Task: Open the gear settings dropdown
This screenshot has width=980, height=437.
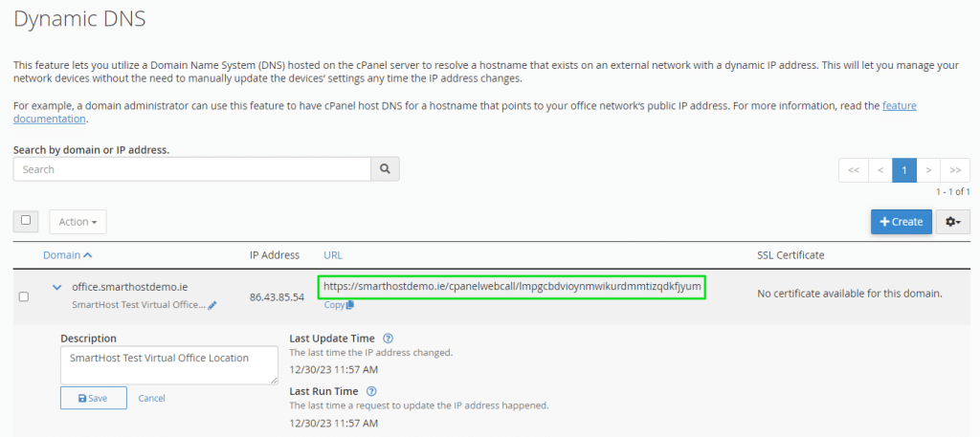Action: tap(952, 222)
